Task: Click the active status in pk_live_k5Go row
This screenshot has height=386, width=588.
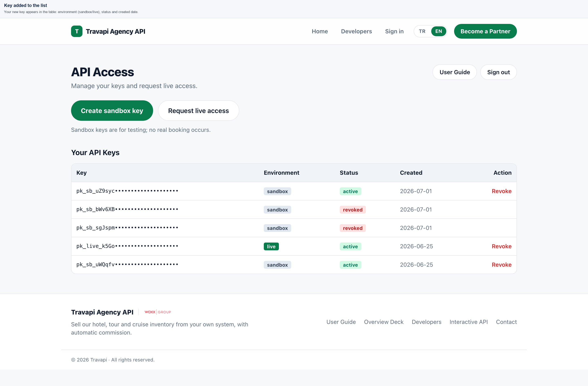Action: (350, 246)
